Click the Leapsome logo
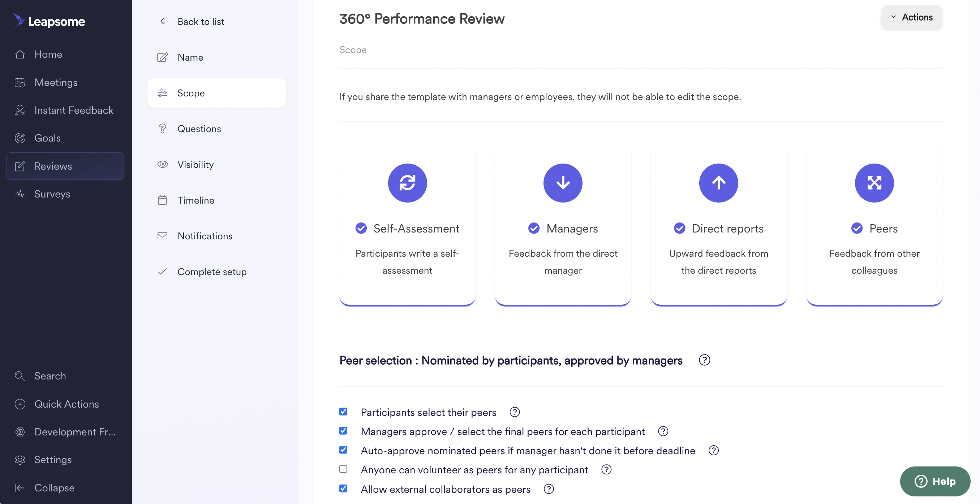 50,21
